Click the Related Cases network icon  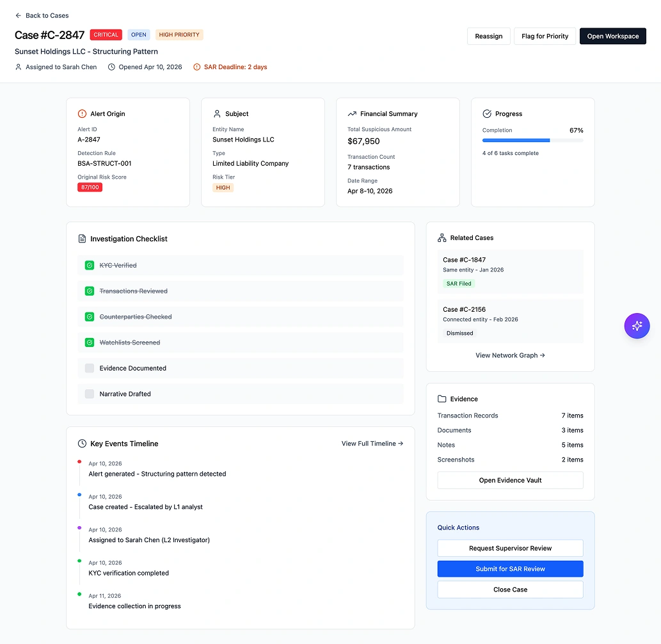[441, 237]
